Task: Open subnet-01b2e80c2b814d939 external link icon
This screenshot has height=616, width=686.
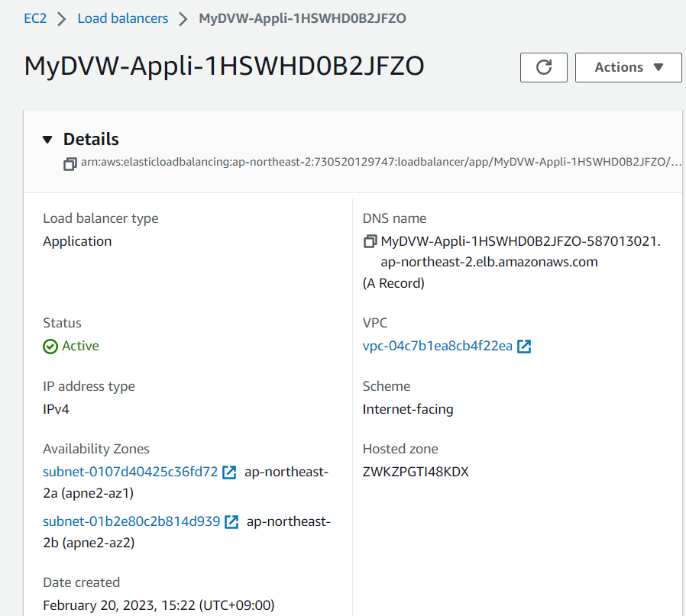Action: coord(231,521)
